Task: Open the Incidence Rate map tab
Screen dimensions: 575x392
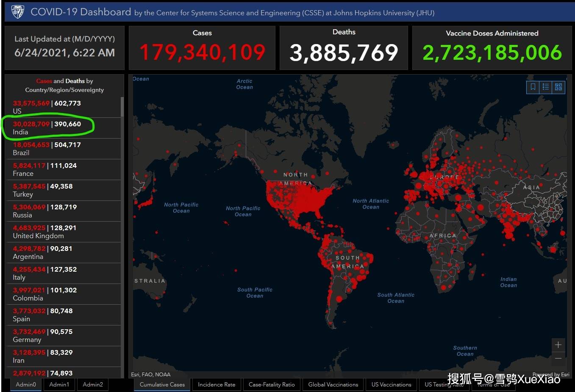Action: tap(217, 384)
